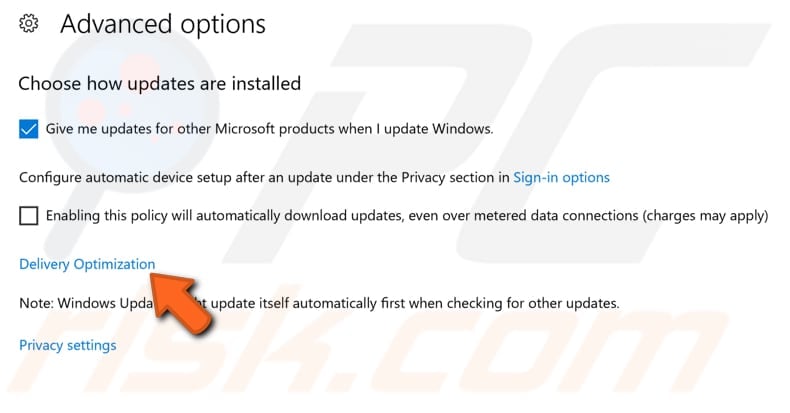Open the Privacy settings link
Viewport: 790px width, 413px height.
click(68, 346)
